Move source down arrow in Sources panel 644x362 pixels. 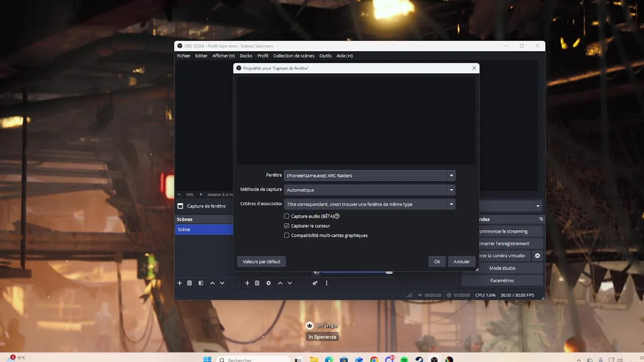point(290,283)
